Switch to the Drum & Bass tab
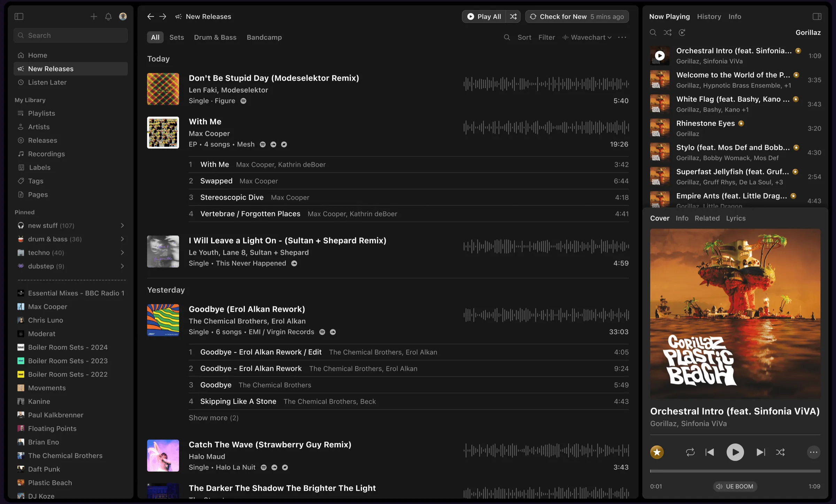 pyautogui.click(x=215, y=37)
